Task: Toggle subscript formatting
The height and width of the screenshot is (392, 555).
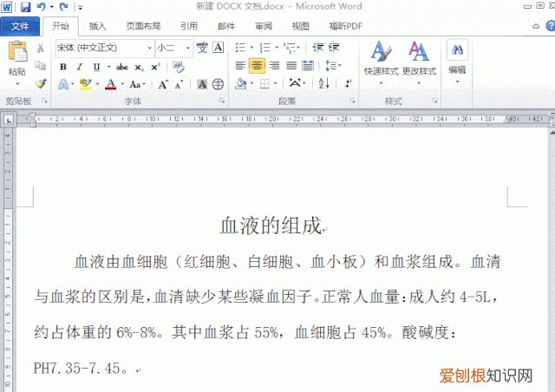Action: [x=139, y=67]
